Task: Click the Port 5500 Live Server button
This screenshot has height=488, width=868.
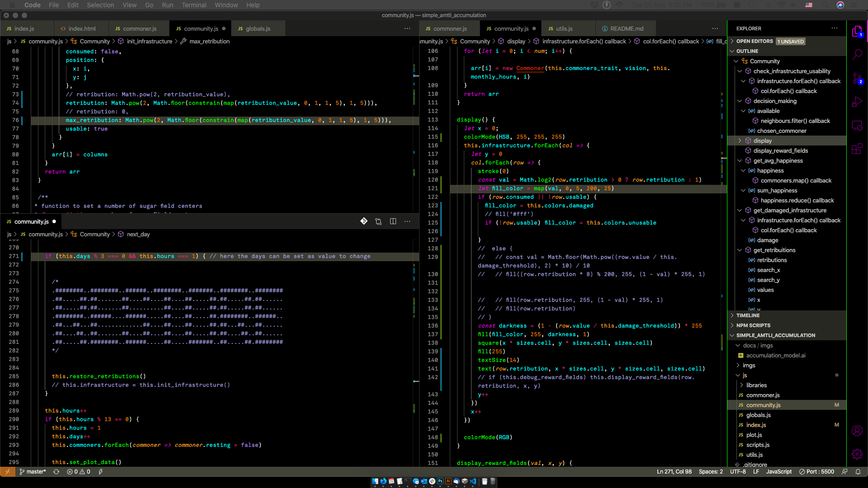Action: (816, 472)
